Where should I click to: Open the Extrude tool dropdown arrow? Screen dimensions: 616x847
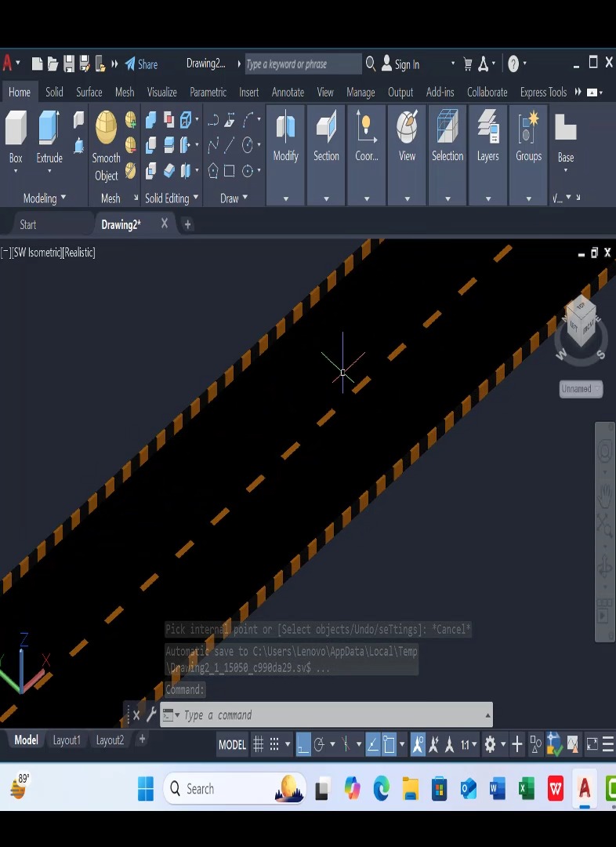click(49, 171)
